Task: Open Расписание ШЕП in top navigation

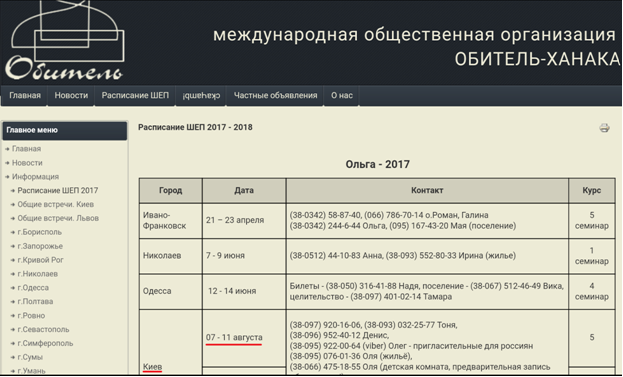Action: pos(135,95)
